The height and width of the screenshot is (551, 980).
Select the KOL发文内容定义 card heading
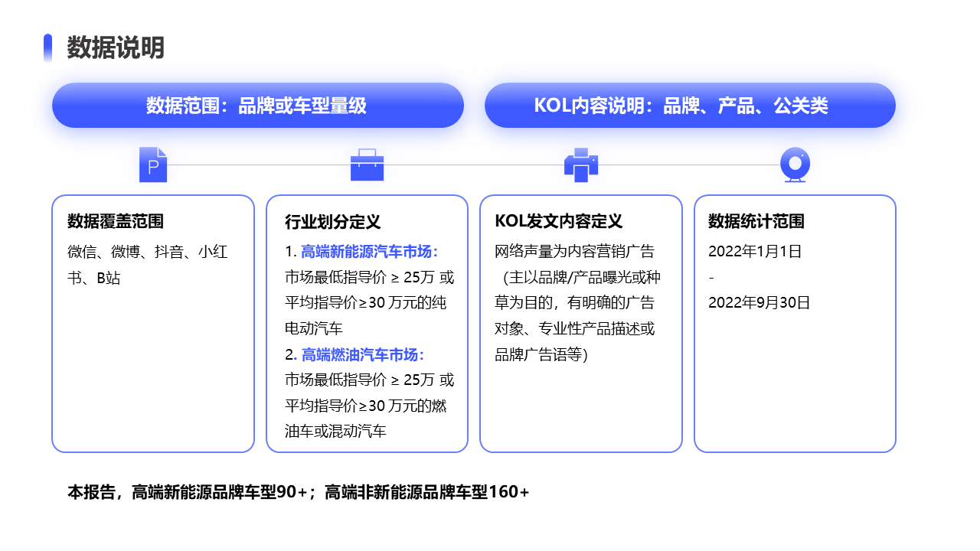pyautogui.click(x=559, y=222)
